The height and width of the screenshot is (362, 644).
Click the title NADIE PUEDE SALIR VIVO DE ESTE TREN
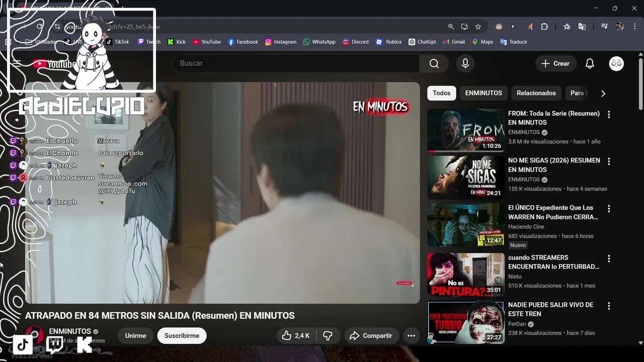click(551, 309)
